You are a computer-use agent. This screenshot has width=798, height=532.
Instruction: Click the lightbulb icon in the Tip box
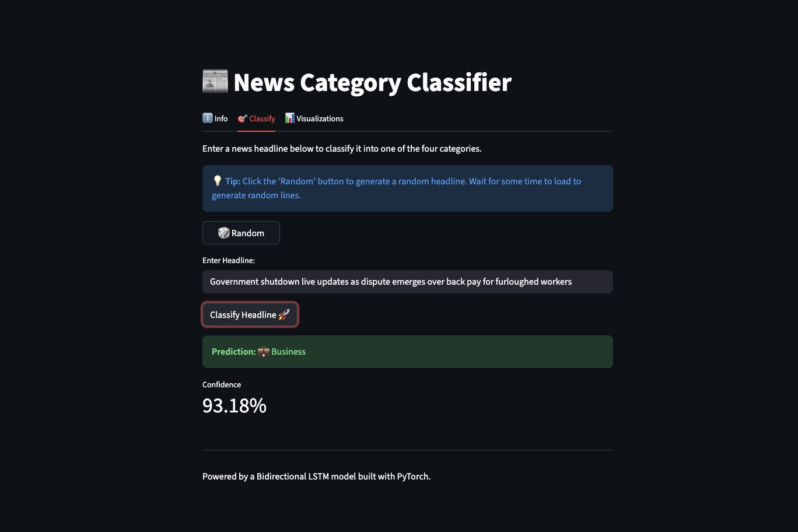pyautogui.click(x=217, y=181)
